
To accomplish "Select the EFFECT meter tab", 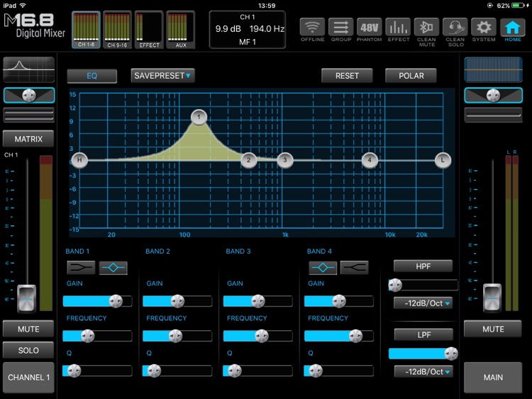I will coord(149,30).
